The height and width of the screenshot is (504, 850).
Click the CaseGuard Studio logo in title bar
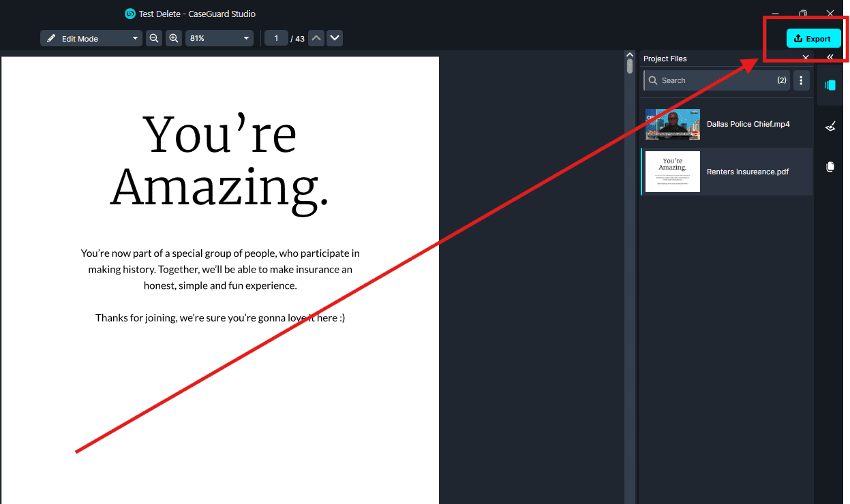(130, 14)
